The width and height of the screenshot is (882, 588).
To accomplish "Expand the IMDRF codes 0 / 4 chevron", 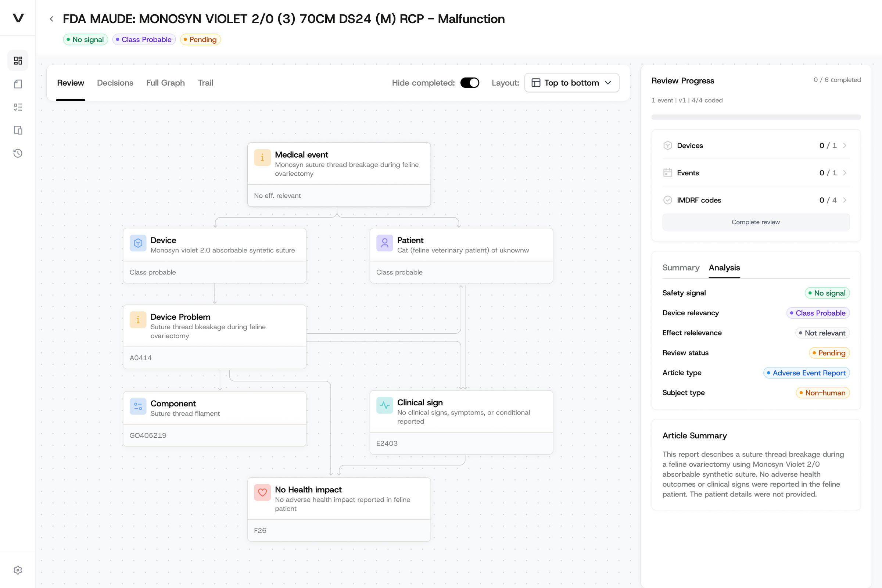I will [845, 200].
